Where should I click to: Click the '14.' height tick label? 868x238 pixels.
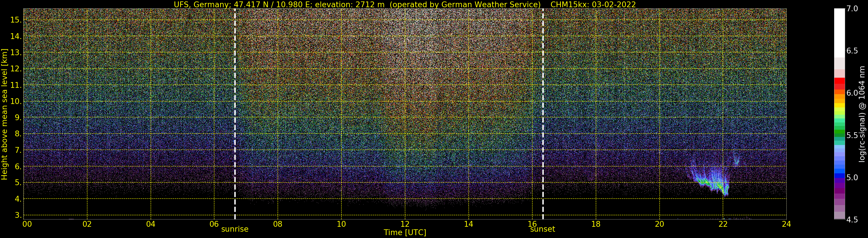(16, 36)
